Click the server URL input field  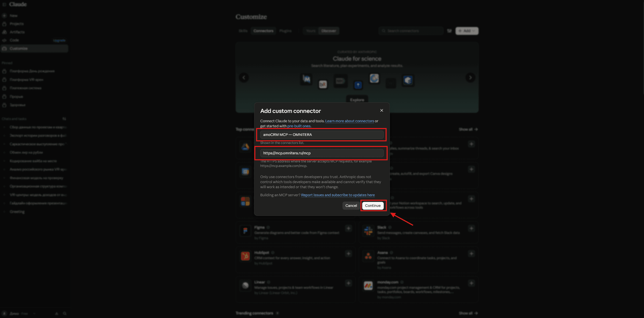tap(322, 153)
